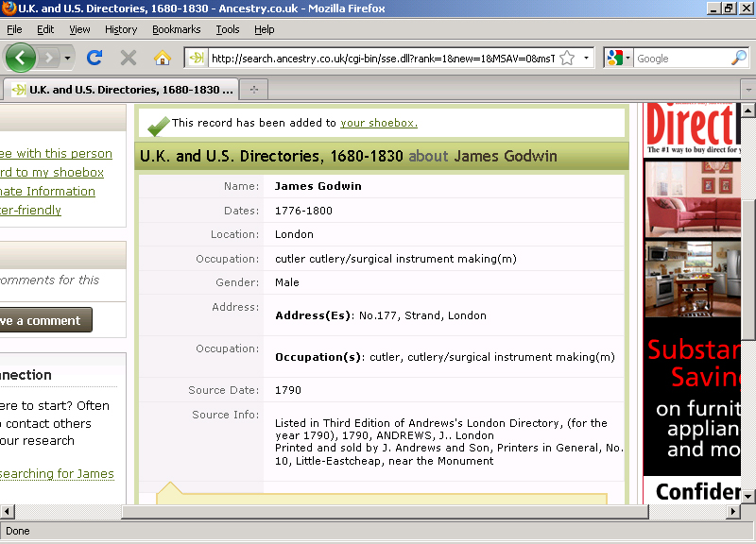
Task: Click the Google search engine icon
Action: coord(615,59)
